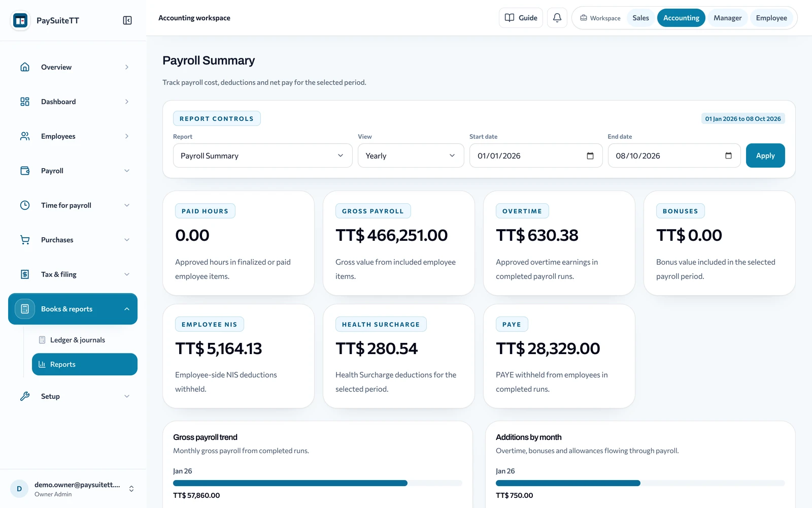Open the notifications bell
812x508 pixels.
point(557,18)
